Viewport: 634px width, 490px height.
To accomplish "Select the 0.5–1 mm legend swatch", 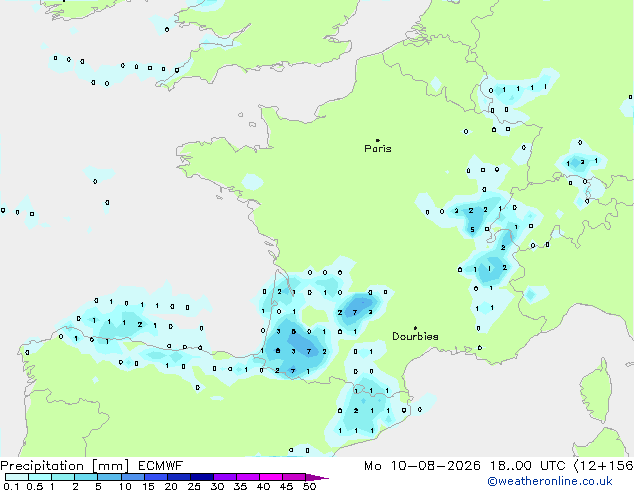I will click(x=40, y=477).
